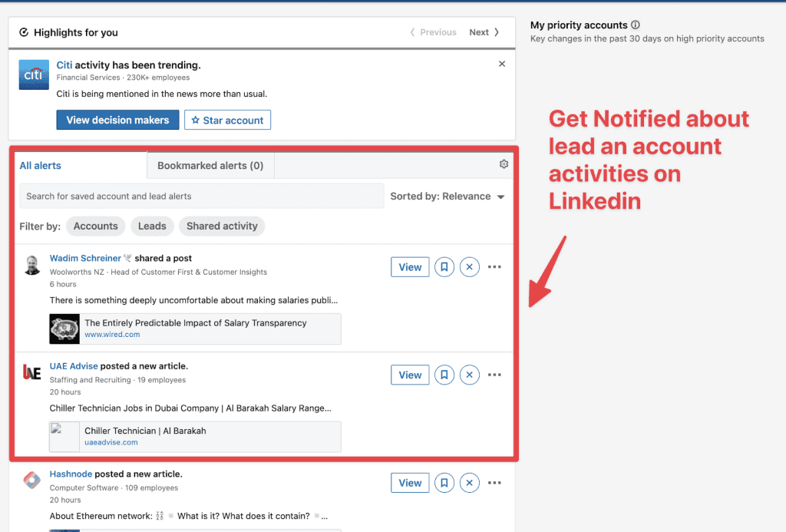Image resolution: width=786 pixels, height=532 pixels.
Task: Bookmark the UAE Advise alert
Action: tap(444, 375)
